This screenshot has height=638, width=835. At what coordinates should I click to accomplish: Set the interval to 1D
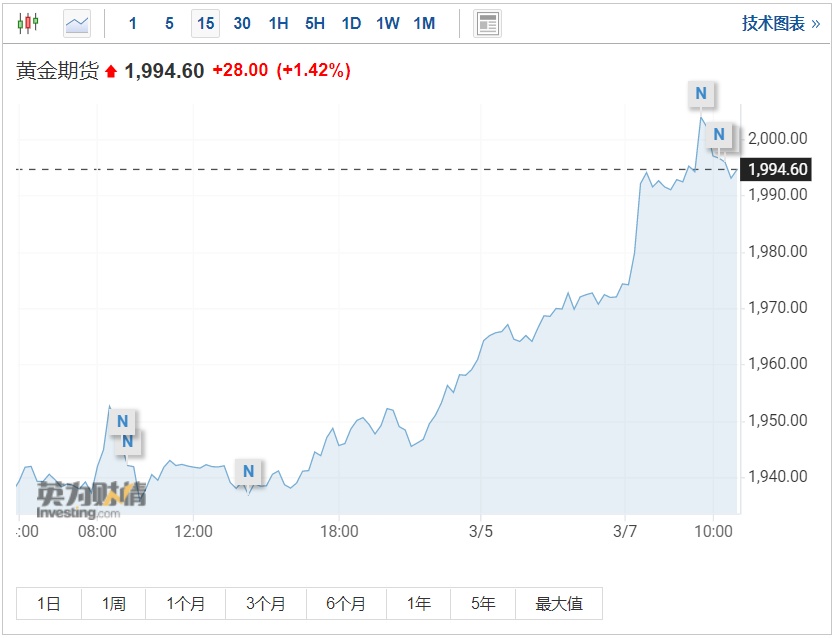(351, 23)
